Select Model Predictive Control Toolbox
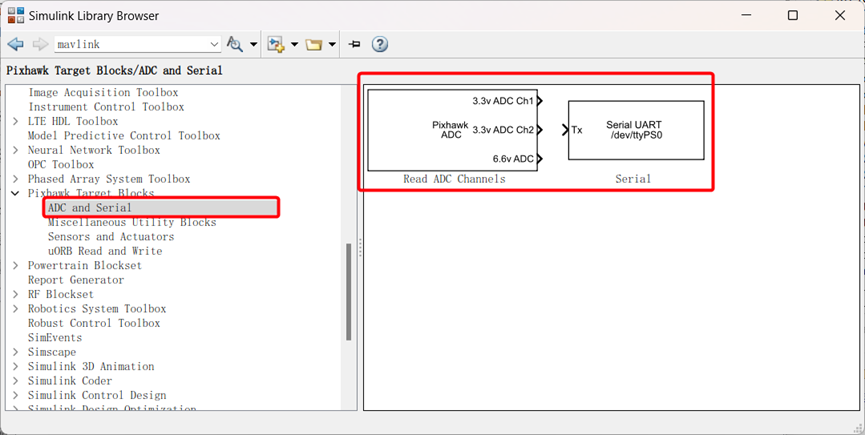This screenshot has width=865, height=435. pos(124,136)
